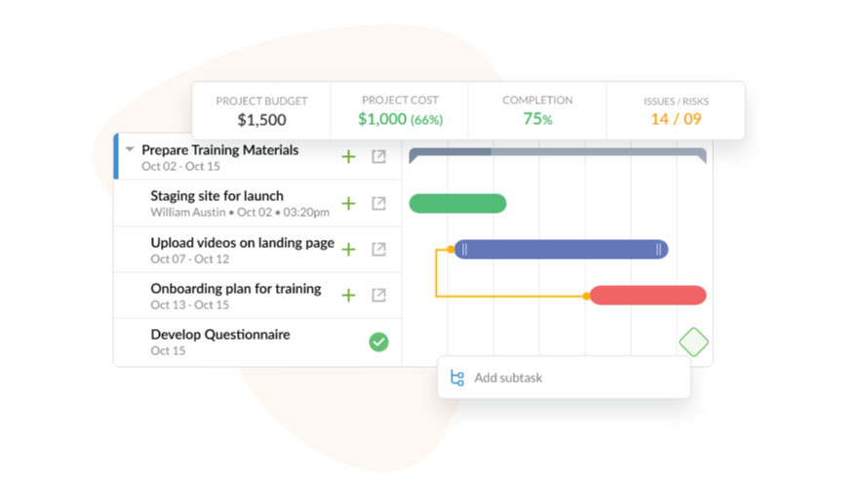Open Prepare Training Materials in new window
The width and height of the screenshot is (868, 488).
click(x=378, y=157)
